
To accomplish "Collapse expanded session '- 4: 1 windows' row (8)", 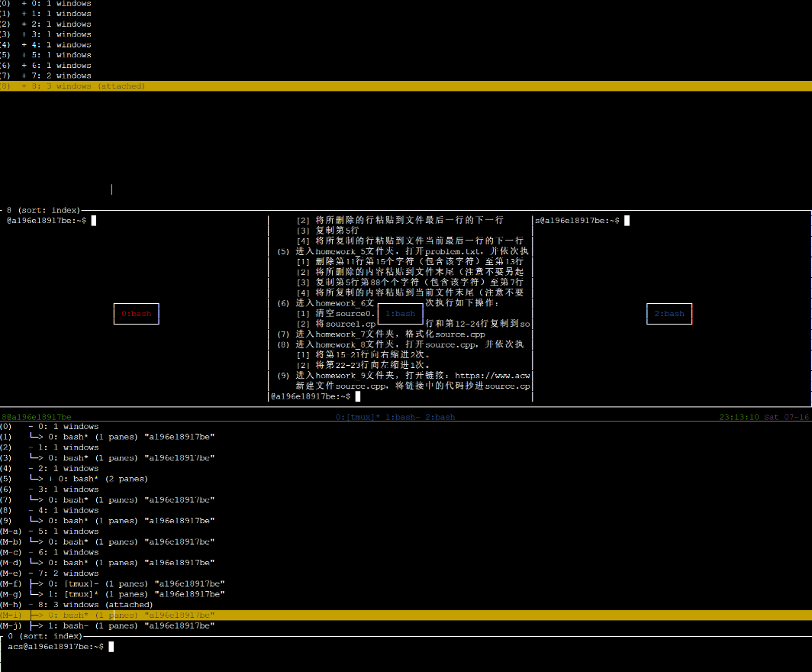I will [31, 510].
